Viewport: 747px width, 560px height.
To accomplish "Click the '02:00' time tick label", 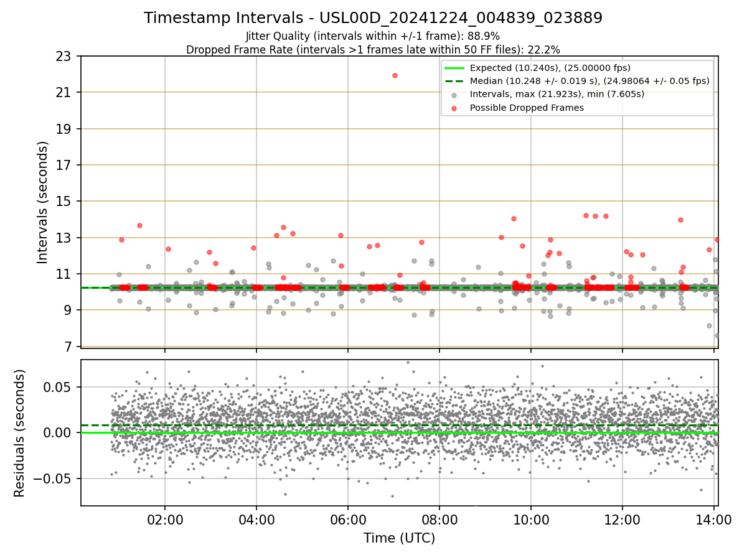I will [x=165, y=520].
